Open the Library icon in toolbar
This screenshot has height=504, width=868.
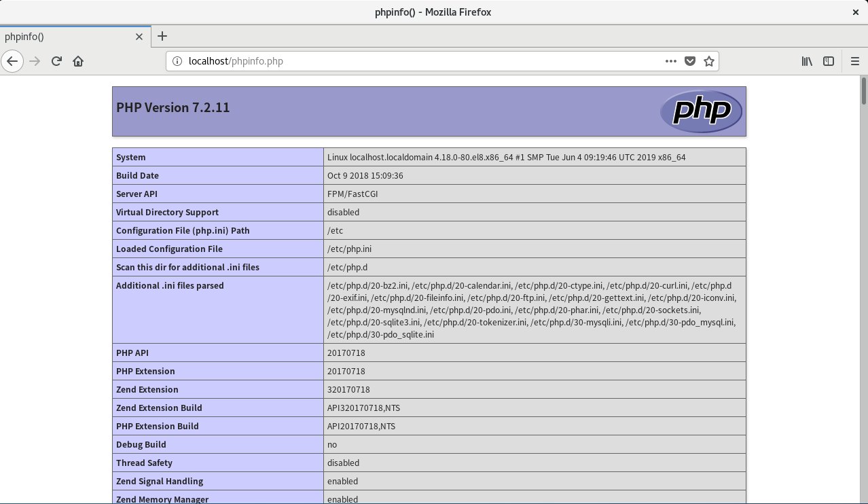click(x=807, y=61)
